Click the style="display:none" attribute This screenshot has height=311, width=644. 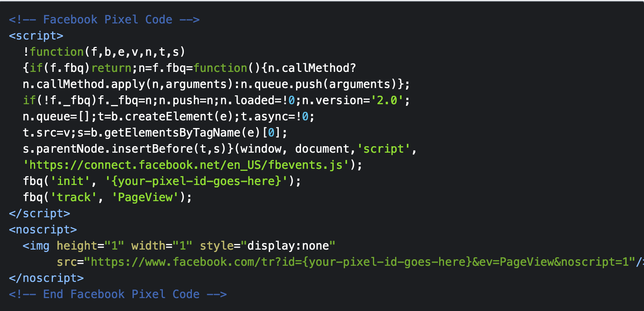point(267,246)
